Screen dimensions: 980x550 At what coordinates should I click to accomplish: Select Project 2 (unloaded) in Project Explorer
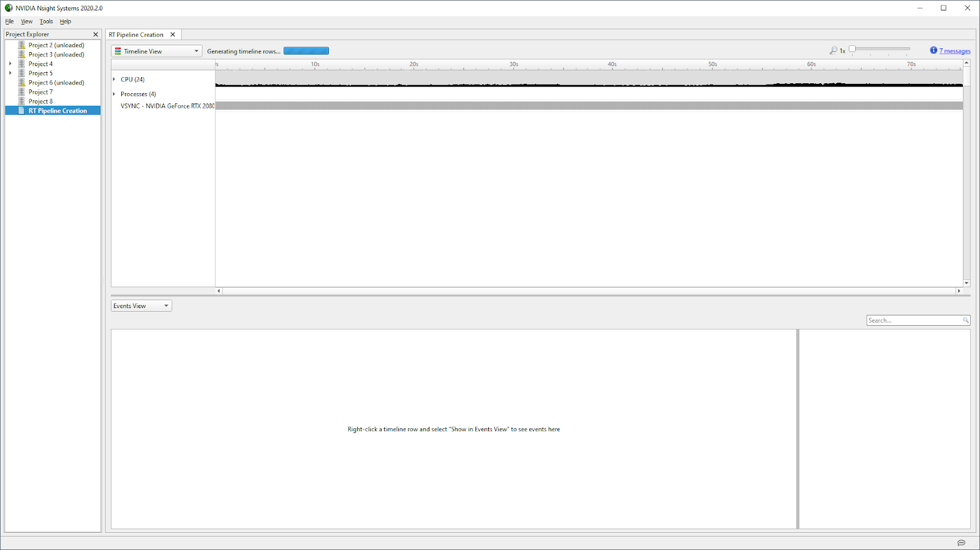point(56,45)
